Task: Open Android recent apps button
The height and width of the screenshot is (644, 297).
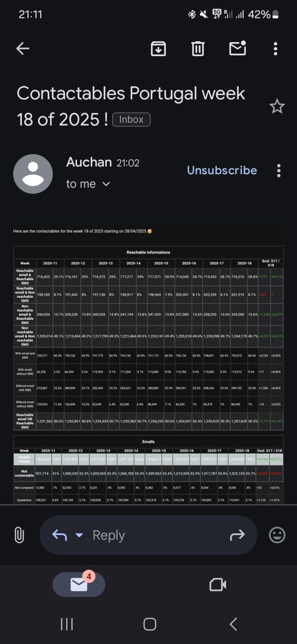Action: pos(67,624)
